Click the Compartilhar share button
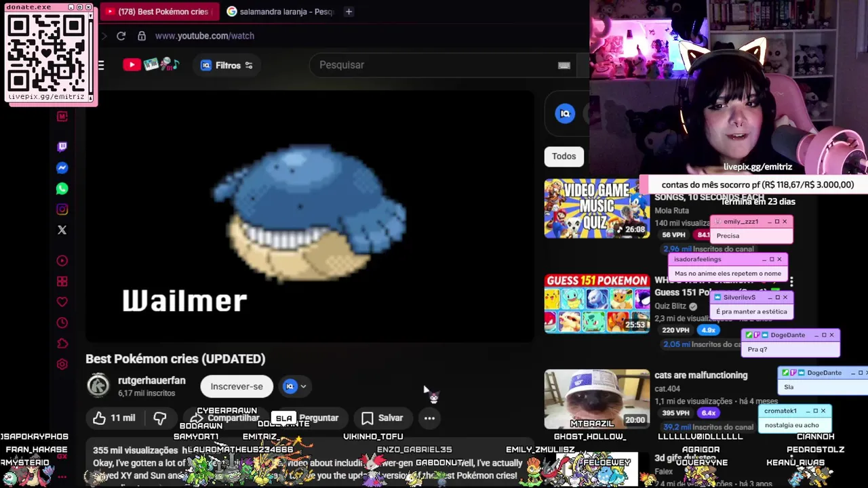This screenshot has width=868, height=488. (x=225, y=418)
